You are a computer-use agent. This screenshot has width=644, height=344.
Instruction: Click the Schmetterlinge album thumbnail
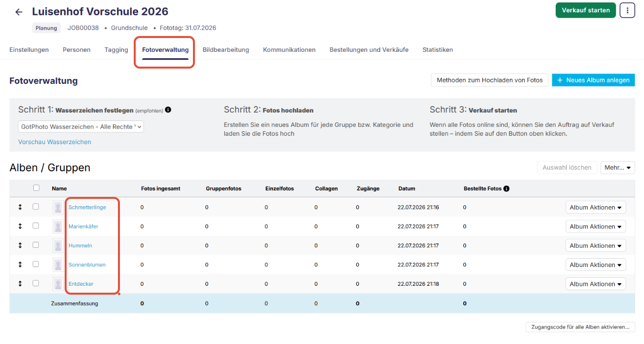pyautogui.click(x=58, y=207)
